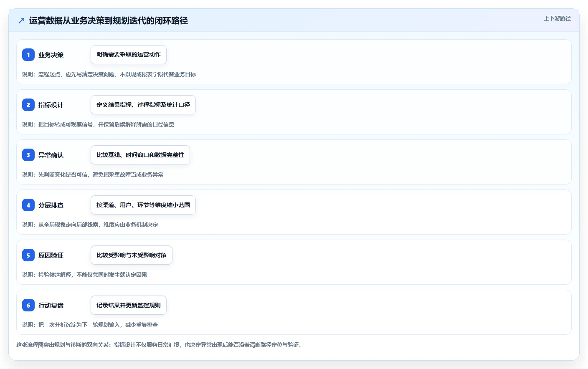Select the 比较基线、时间窗口和数据完整性 box
Image resolution: width=588 pixels, height=369 pixels.
pyautogui.click(x=140, y=155)
